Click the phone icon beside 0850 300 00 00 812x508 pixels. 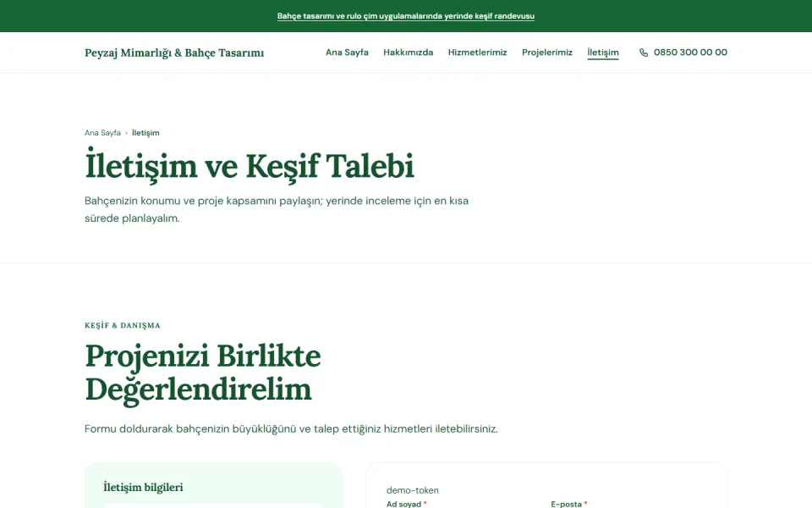(643, 52)
